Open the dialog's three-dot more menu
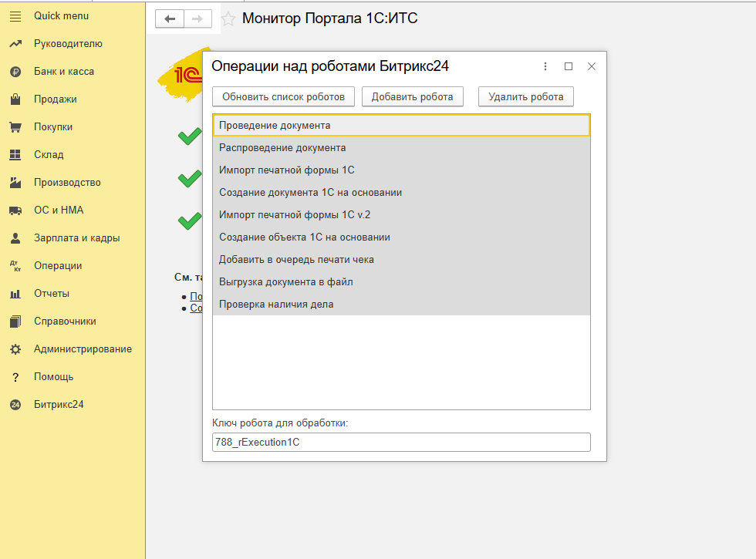This screenshot has width=756, height=559. [545, 66]
